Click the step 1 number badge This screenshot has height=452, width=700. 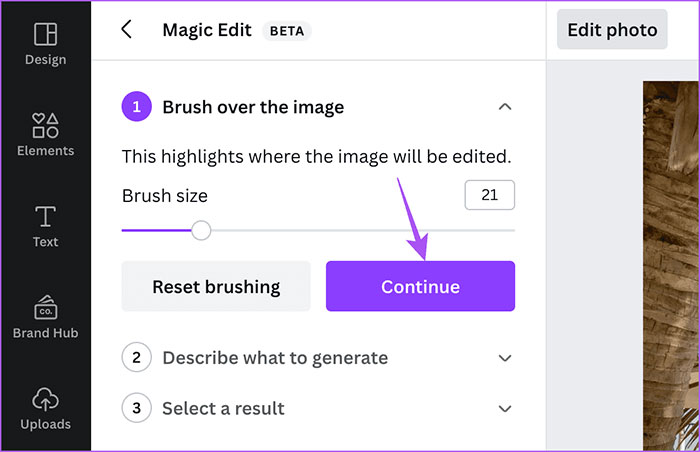click(x=136, y=107)
